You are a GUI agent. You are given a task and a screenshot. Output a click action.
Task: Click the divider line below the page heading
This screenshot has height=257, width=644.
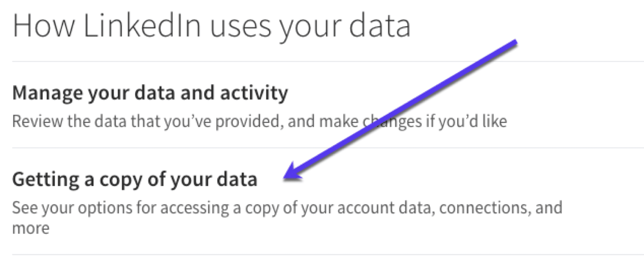click(x=322, y=60)
